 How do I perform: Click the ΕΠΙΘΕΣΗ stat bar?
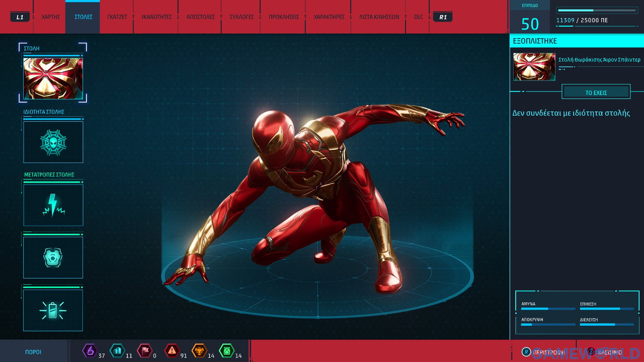point(607,309)
